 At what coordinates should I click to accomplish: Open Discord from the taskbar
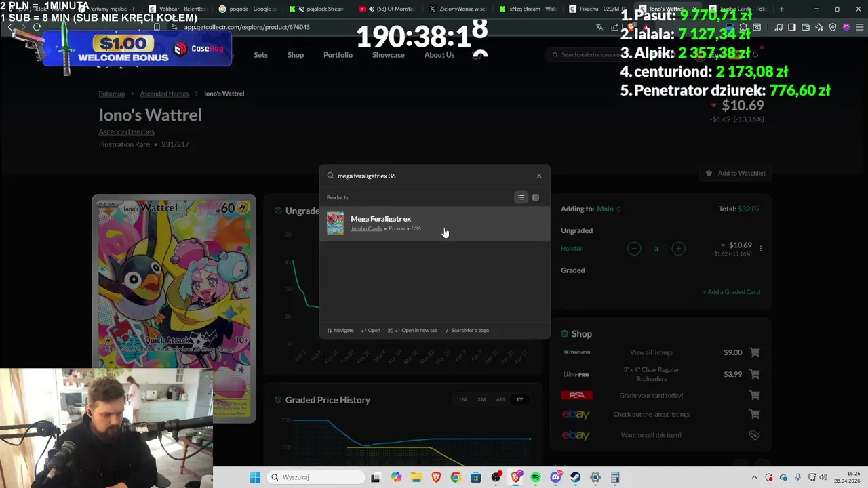pos(556,477)
